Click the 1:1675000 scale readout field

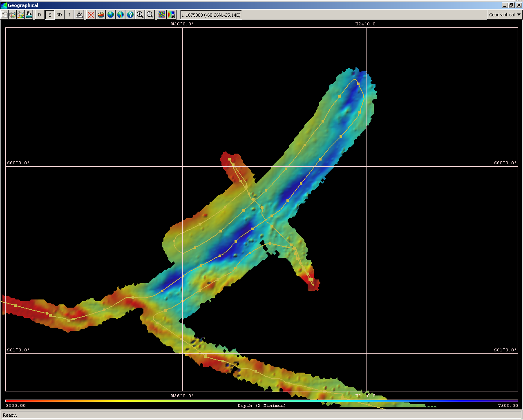[210, 15]
